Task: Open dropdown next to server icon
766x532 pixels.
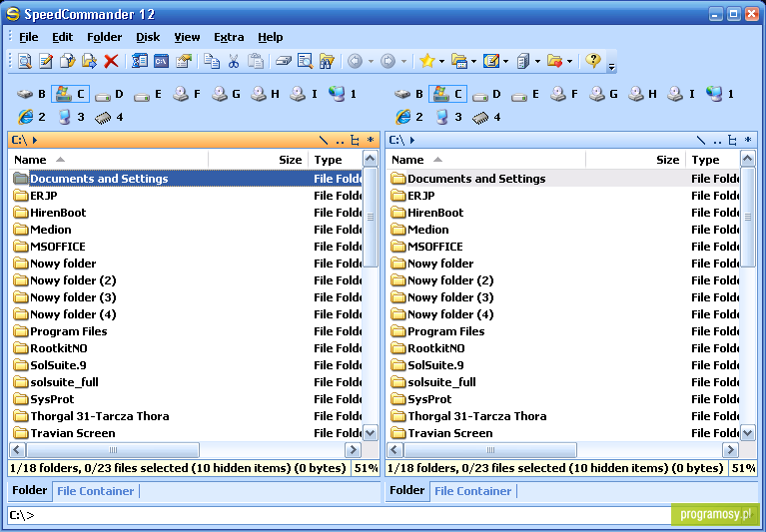Action: pyautogui.click(x=537, y=62)
